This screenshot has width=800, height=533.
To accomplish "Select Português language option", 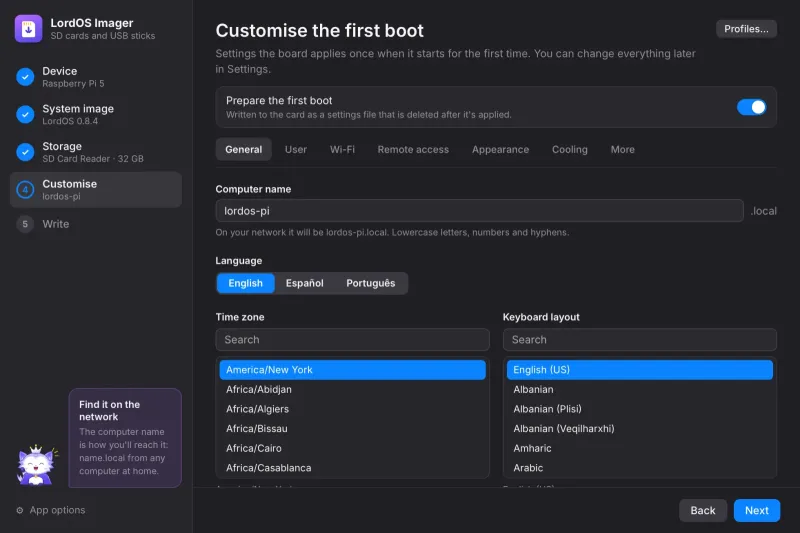I will (x=371, y=283).
